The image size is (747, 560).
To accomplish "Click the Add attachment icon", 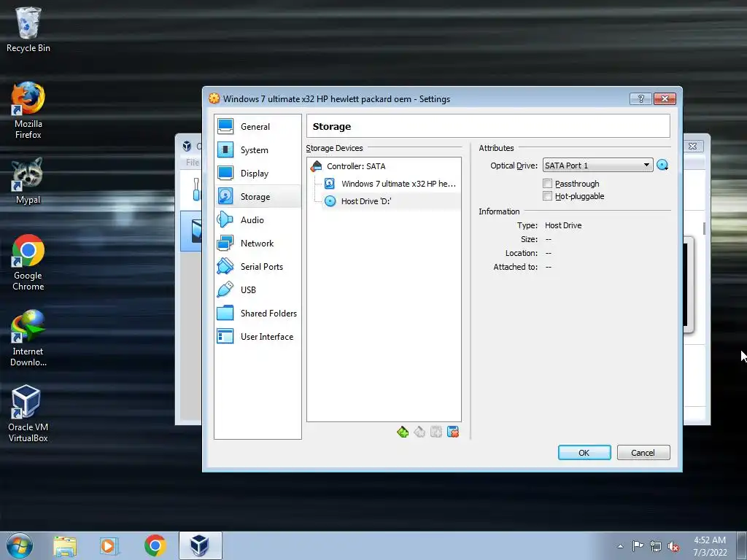I will coord(436,432).
